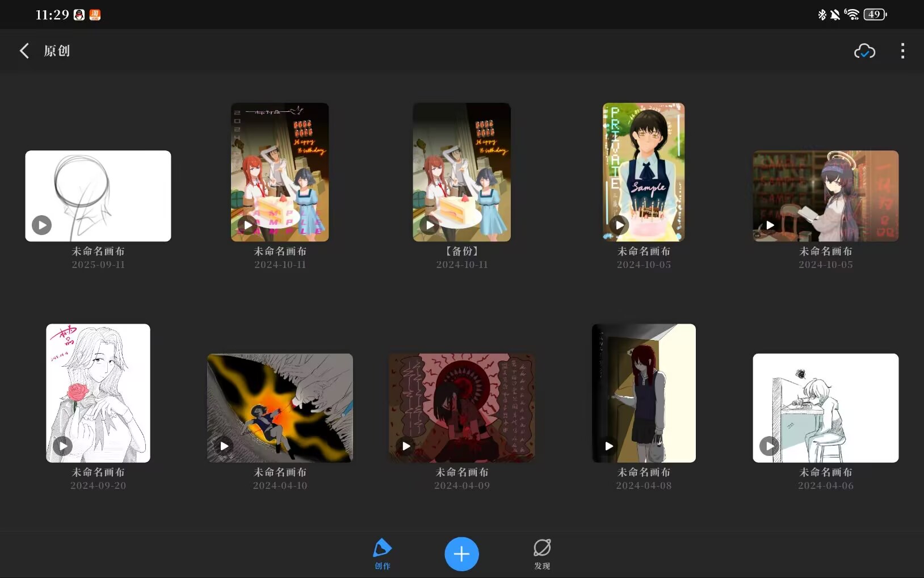Play replay of the 2024-04-08 artwork
Image resolution: width=924 pixels, height=578 pixels.
point(608,446)
